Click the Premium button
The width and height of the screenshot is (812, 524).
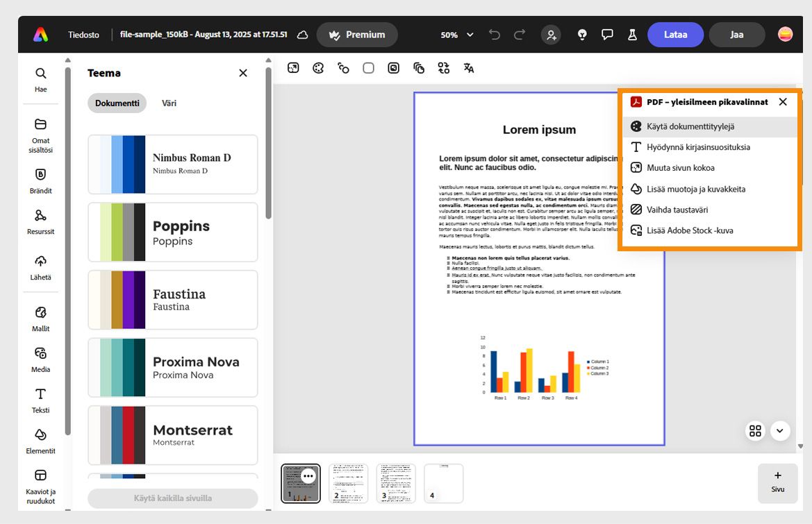click(357, 35)
